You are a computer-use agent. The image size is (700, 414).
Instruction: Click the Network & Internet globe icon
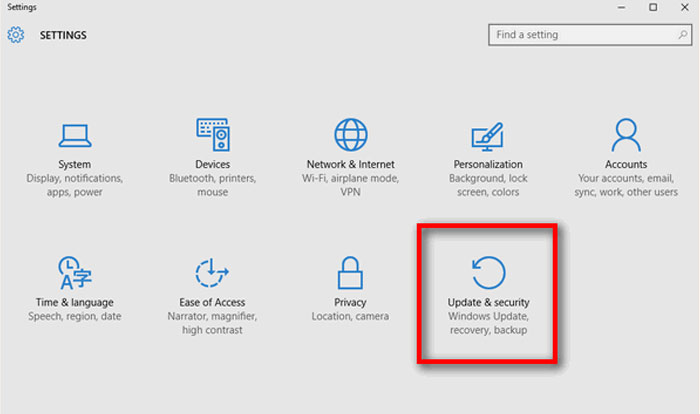pyautogui.click(x=350, y=134)
